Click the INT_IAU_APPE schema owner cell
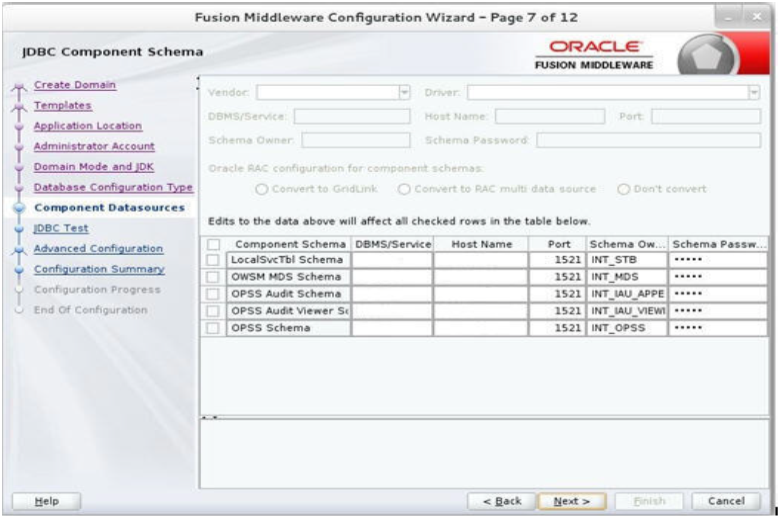780x517 pixels. pyautogui.click(x=627, y=294)
